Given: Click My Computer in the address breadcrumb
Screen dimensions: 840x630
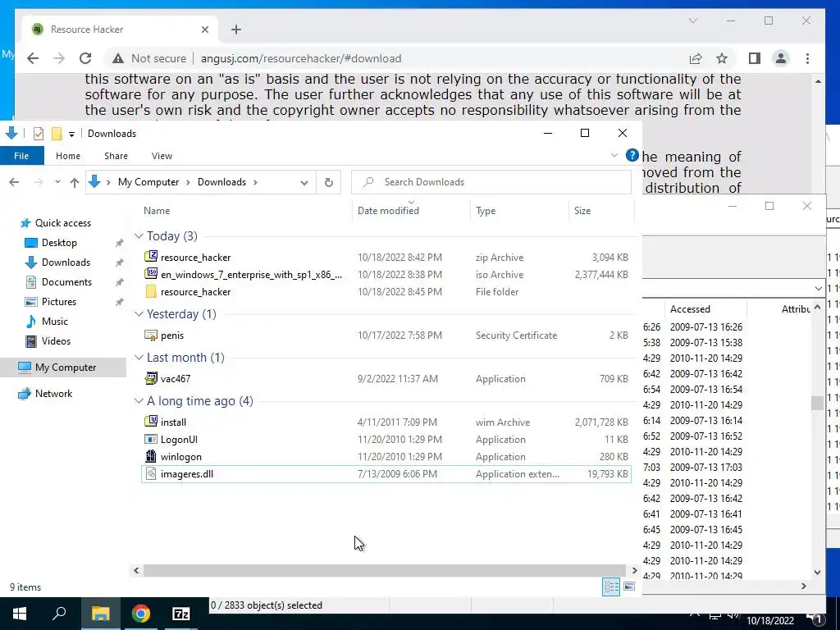Looking at the screenshot, I should 148,182.
